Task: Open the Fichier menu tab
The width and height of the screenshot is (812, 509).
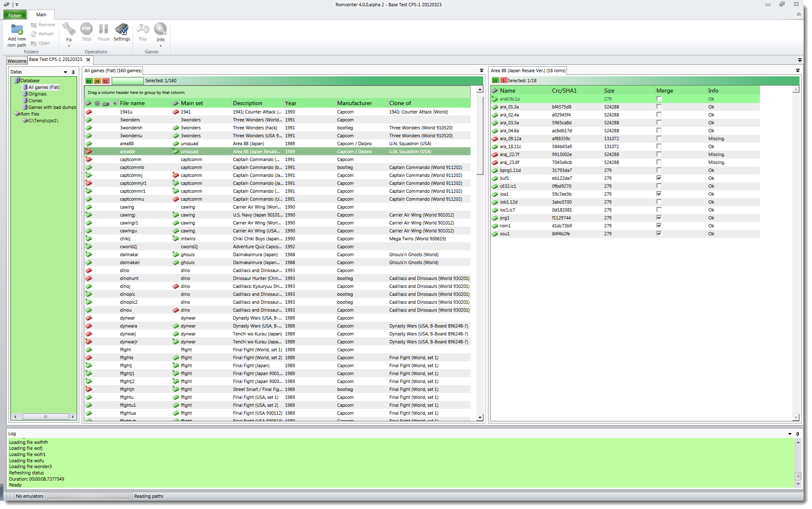Action: 15,15
